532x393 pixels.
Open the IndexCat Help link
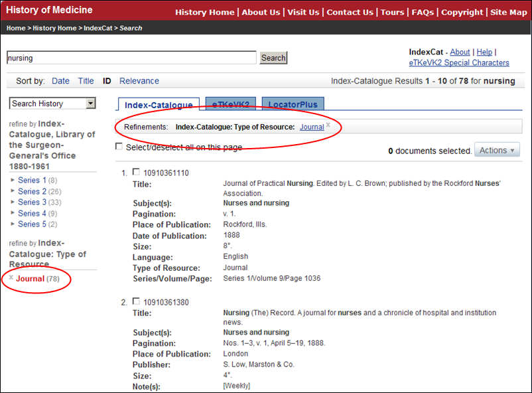click(x=484, y=52)
